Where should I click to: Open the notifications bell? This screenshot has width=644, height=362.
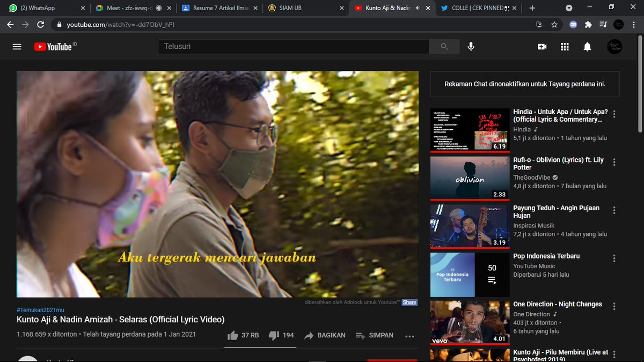[x=587, y=47]
